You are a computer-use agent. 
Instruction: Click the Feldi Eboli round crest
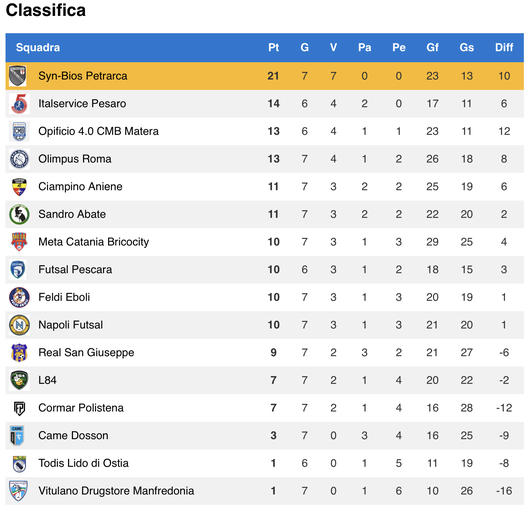coord(19,298)
